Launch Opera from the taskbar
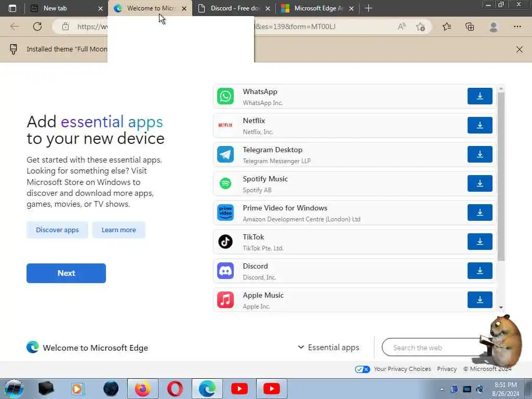 click(175, 389)
